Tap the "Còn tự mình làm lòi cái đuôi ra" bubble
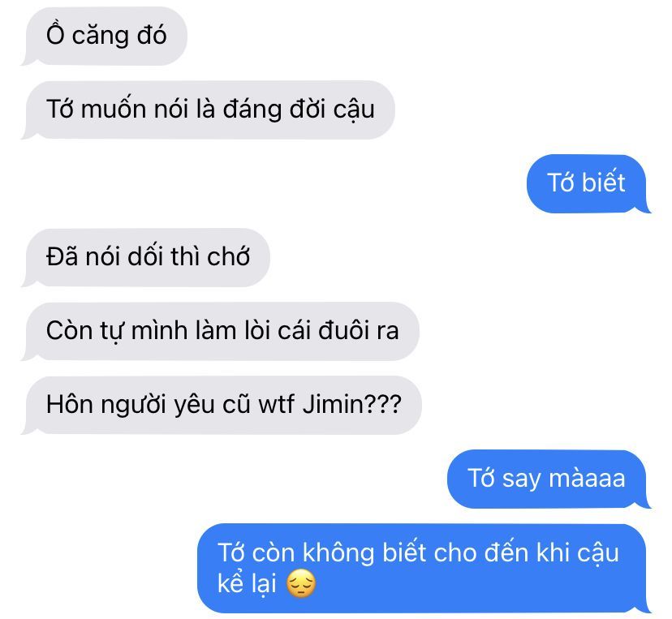Viewport: 672px width, 619px height. coord(220,331)
